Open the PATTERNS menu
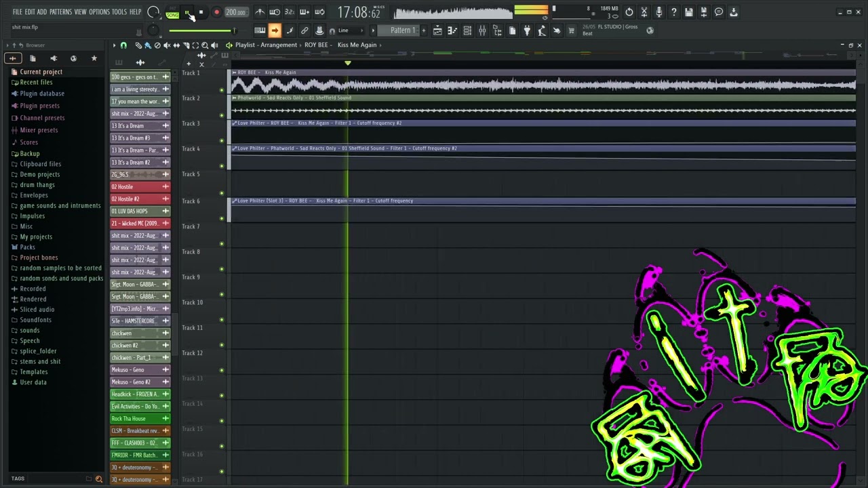Viewport: 868px width, 488px height. point(60,12)
